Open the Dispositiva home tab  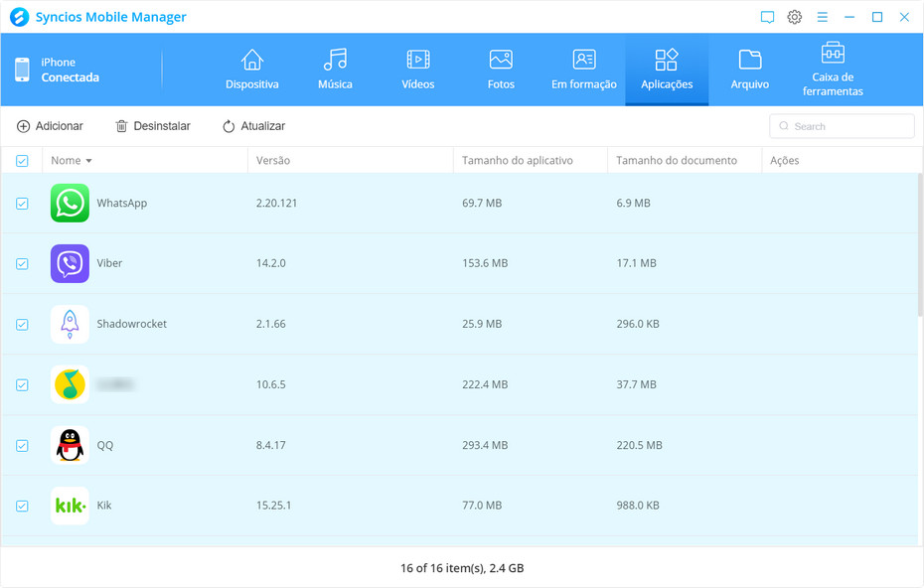pyautogui.click(x=251, y=70)
